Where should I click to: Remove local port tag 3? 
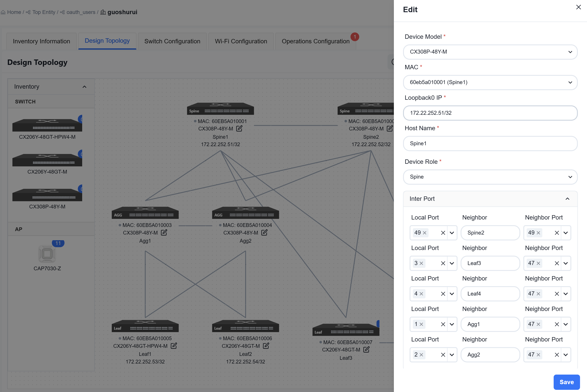(x=421, y=264)
